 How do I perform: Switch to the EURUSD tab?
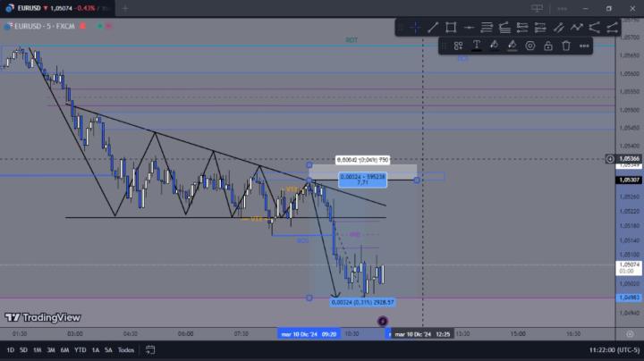pos(57,8)
